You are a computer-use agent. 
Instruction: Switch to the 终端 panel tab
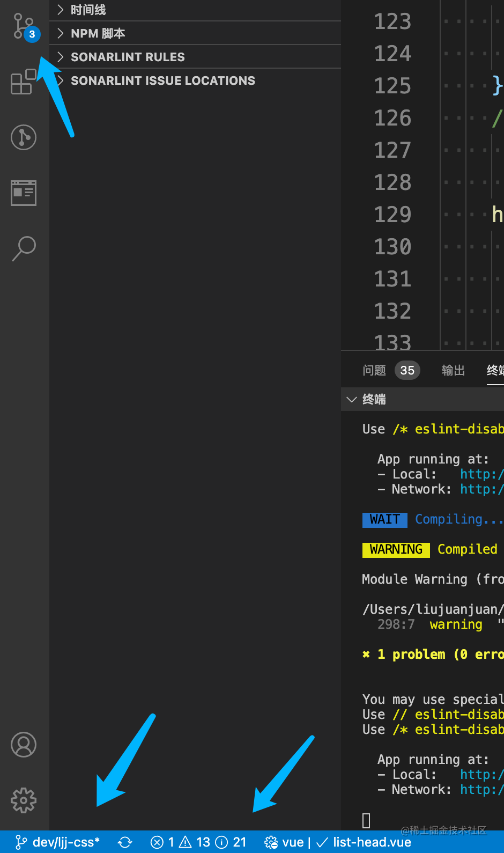point(495,370)
